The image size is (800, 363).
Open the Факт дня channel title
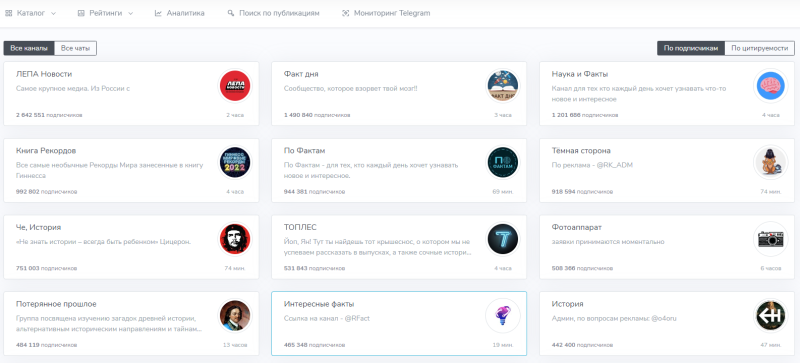(301, 74)
